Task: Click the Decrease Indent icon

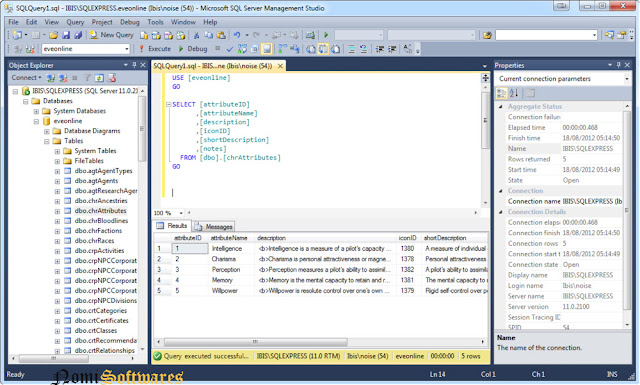Action: coord(380,49)
